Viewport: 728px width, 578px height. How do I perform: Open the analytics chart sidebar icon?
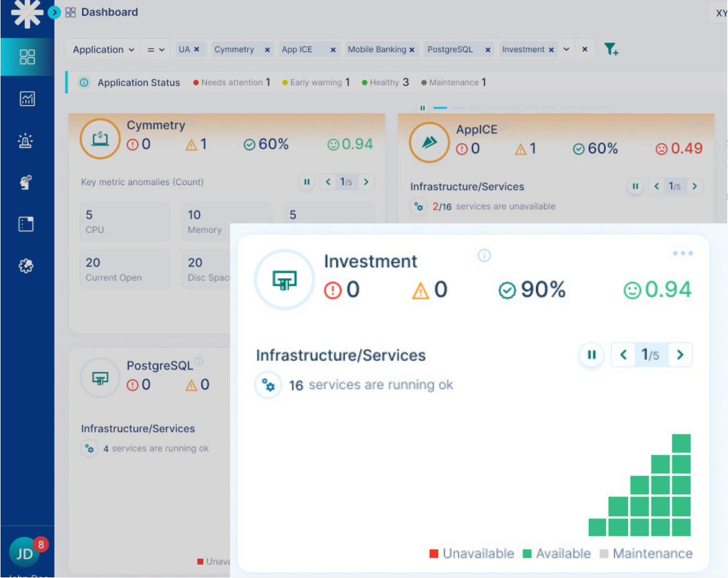point(27,99)
